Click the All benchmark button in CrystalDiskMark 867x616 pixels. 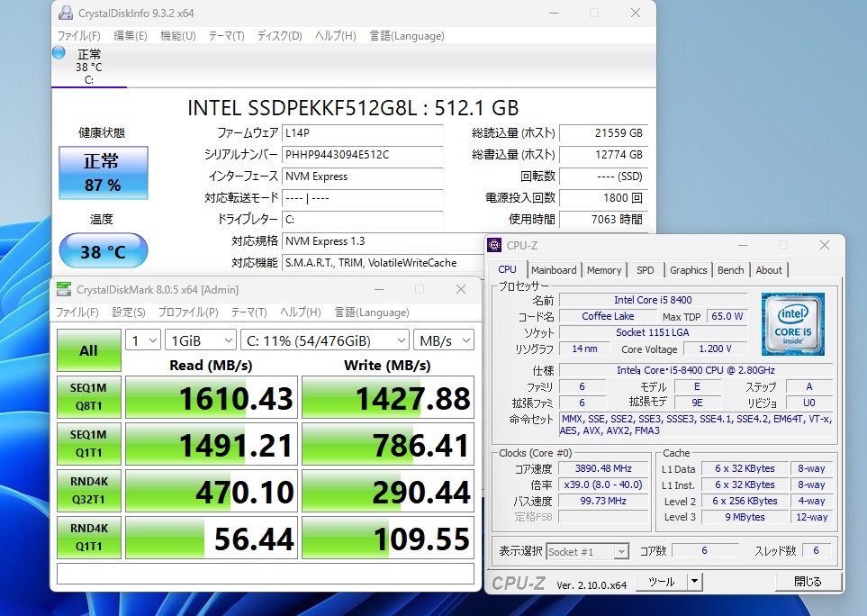pyautogui.click(x=88, y=350)
